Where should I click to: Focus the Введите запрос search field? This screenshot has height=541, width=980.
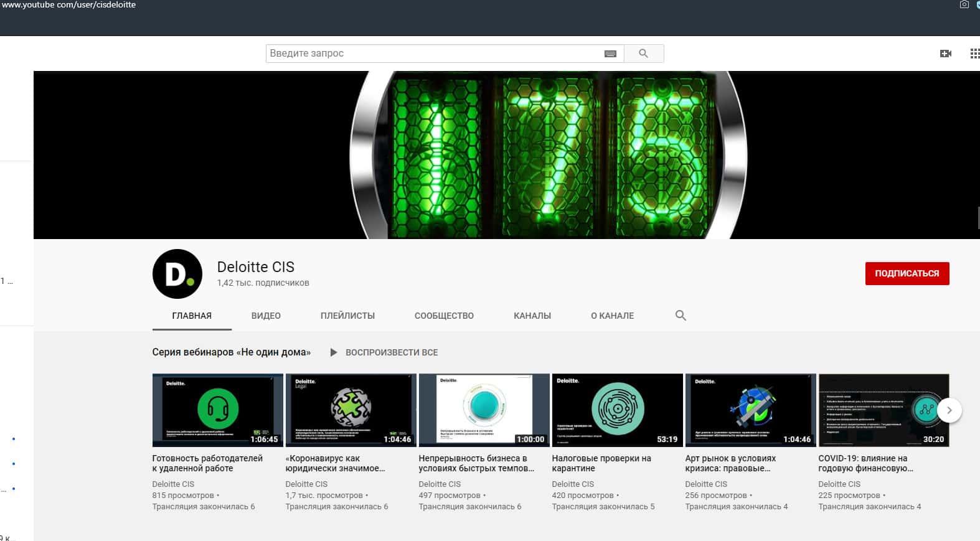tap(433, 54)
